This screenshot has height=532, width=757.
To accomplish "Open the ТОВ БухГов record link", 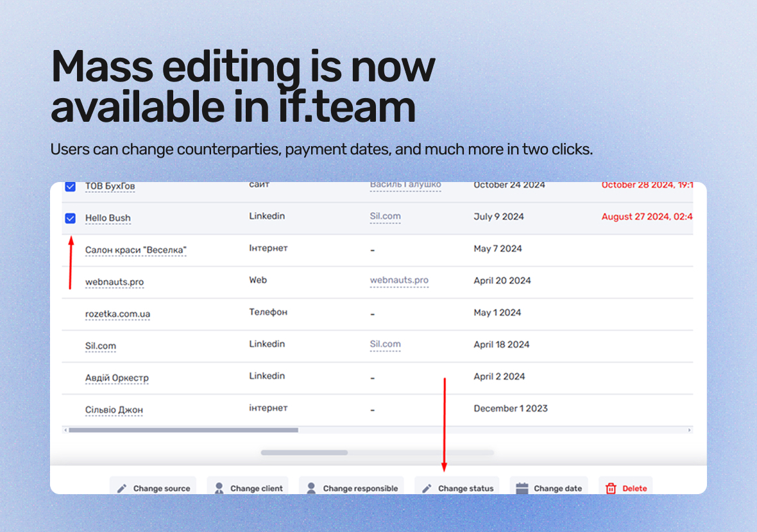I will click(110, 186).
